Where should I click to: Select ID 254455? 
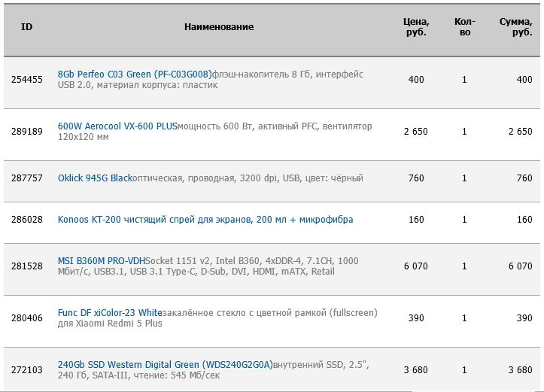[x=27, y=80]
